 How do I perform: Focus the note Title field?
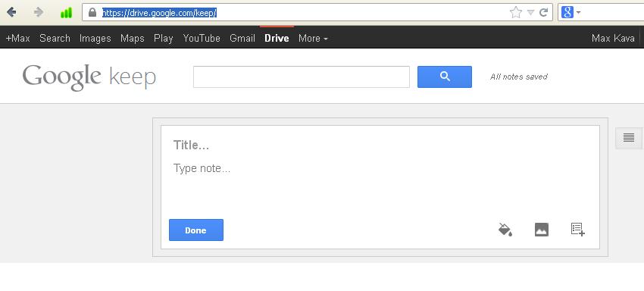pyautogui.click(x=380, y=145)
